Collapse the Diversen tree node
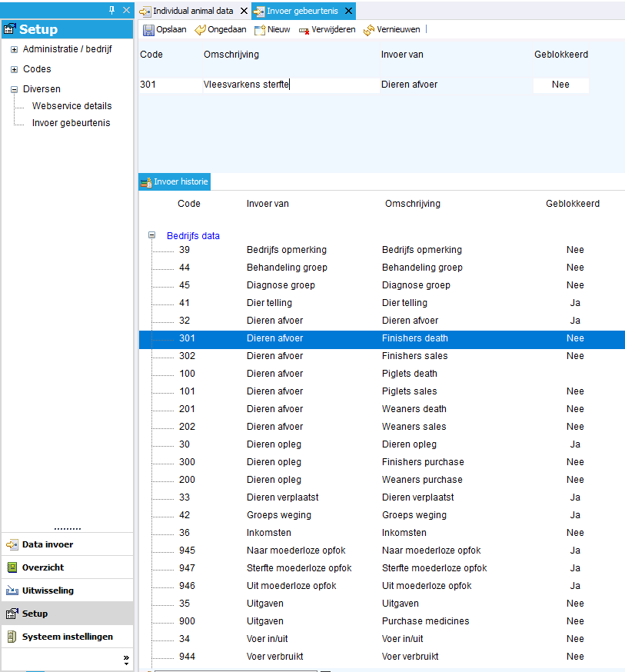625x672 pixels. pos(14,89)
